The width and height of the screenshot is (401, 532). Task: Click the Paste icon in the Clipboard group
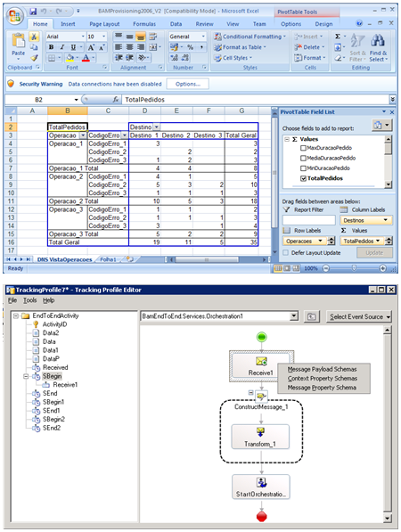coord(19,40)
